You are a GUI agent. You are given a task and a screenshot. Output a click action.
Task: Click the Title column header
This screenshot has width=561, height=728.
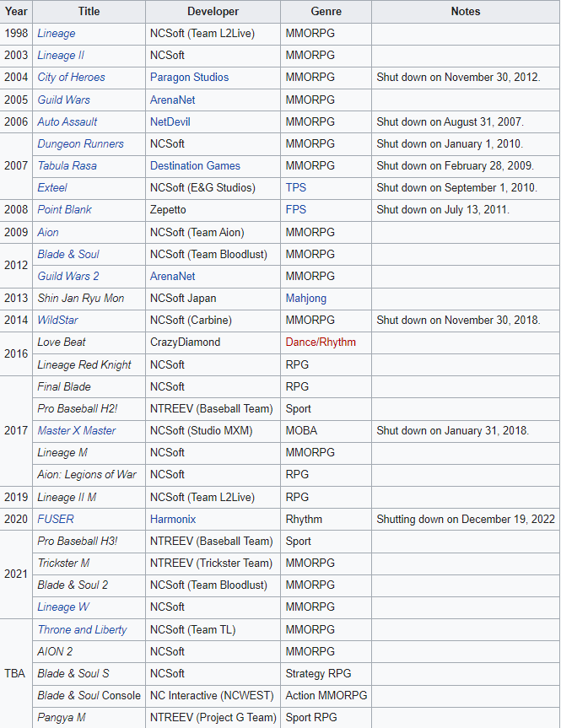[x=89, y=11]
